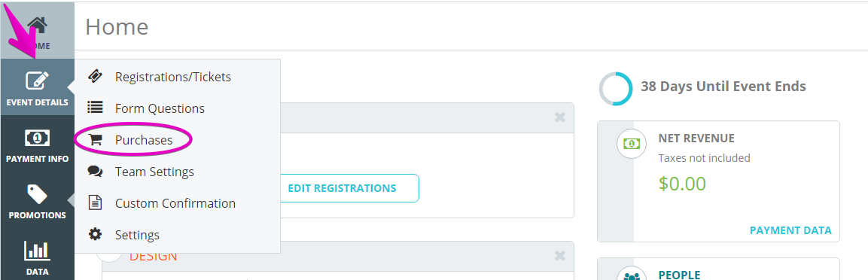Click the Home house icon

[37, 24]
